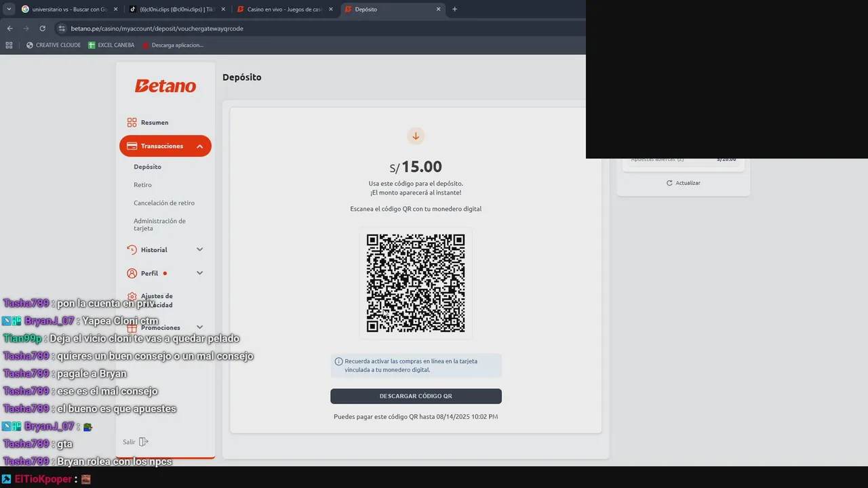
Task: Switch to Casino en vivo tab
Action: coord(285,9)
